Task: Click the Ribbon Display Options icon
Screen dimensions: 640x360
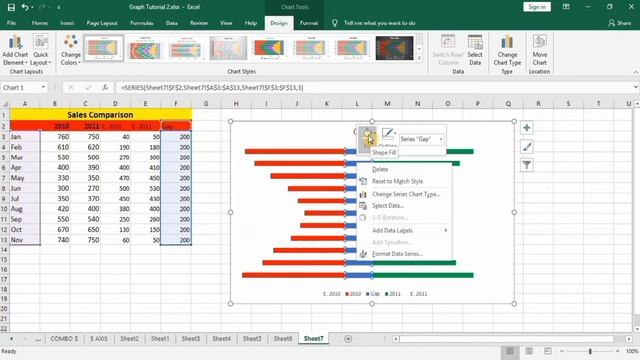Action: 566,7
